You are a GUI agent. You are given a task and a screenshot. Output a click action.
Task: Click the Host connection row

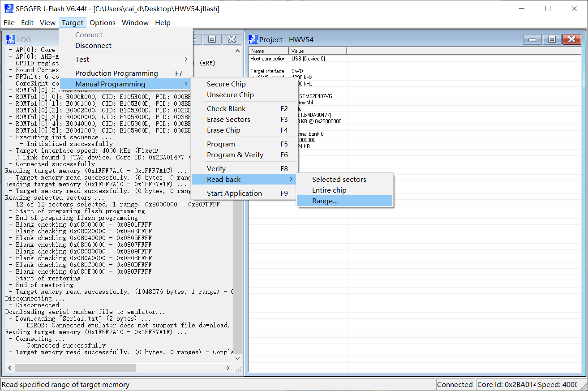415,59
